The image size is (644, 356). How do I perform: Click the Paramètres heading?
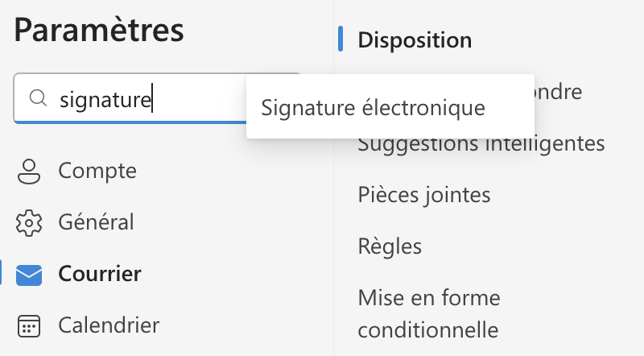coord(99,31)
